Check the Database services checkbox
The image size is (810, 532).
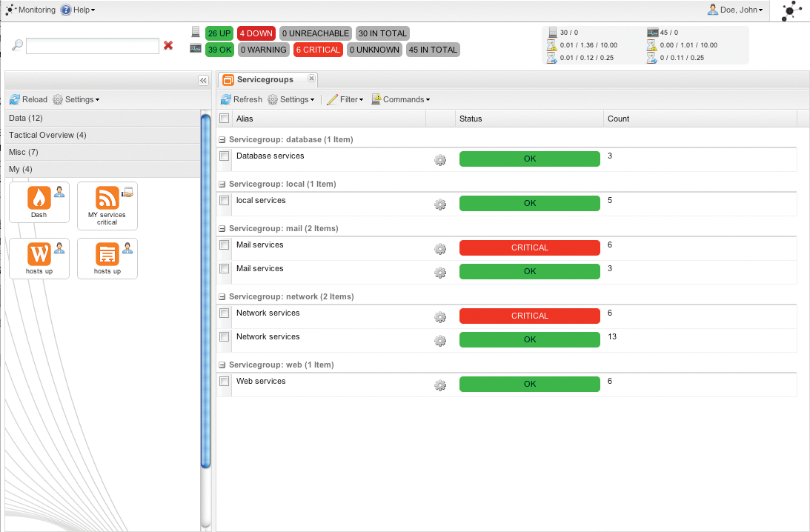tap(225, 156)
